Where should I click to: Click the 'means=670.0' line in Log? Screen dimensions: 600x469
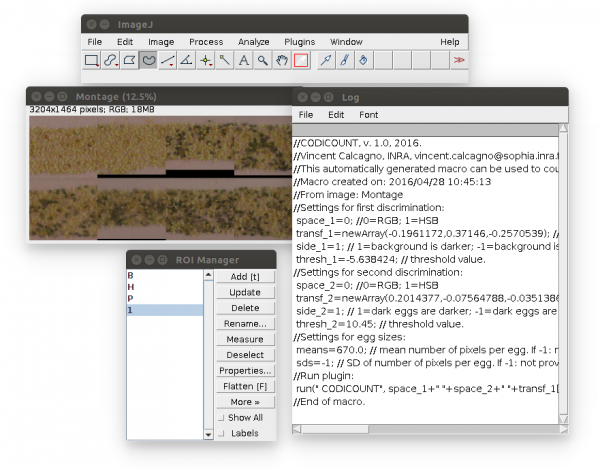427,350
